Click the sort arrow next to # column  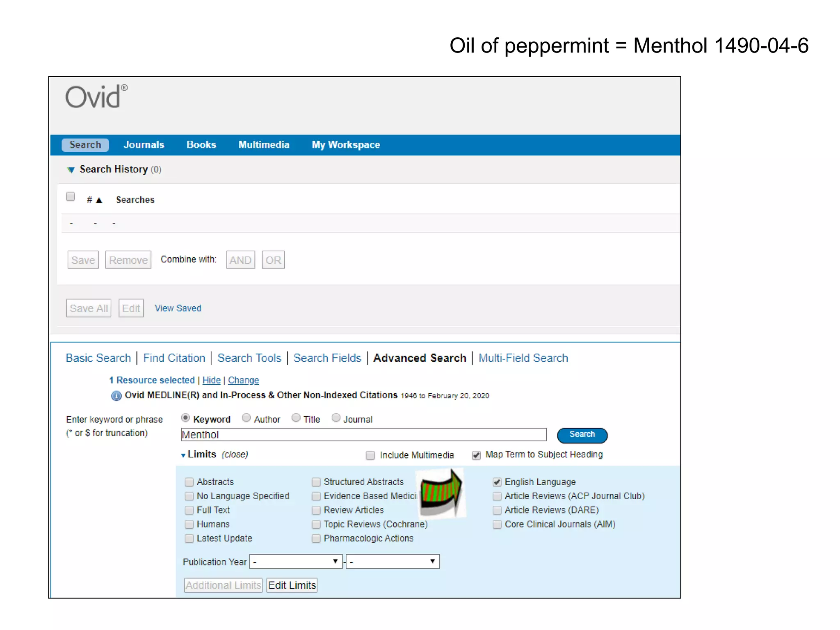[x=99, y=200]
